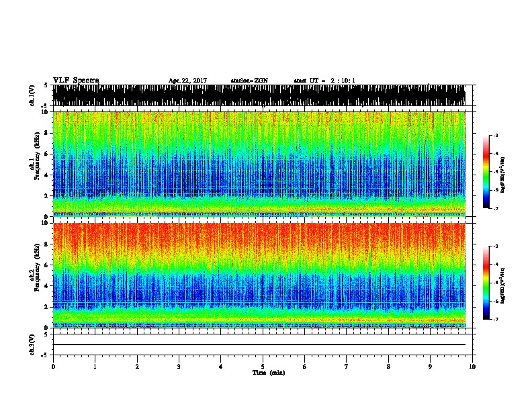Click the "2" kHz tick of ch.1 spectrogram
The height and width of the screenshot is (411, 532).
46,196
